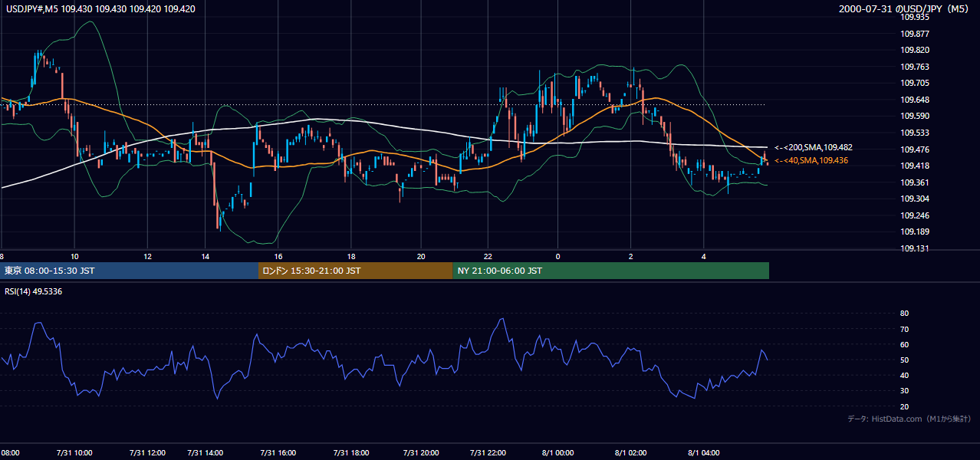Click RSI scale level 60
The image size is (980, 460).
coord(904,344)
